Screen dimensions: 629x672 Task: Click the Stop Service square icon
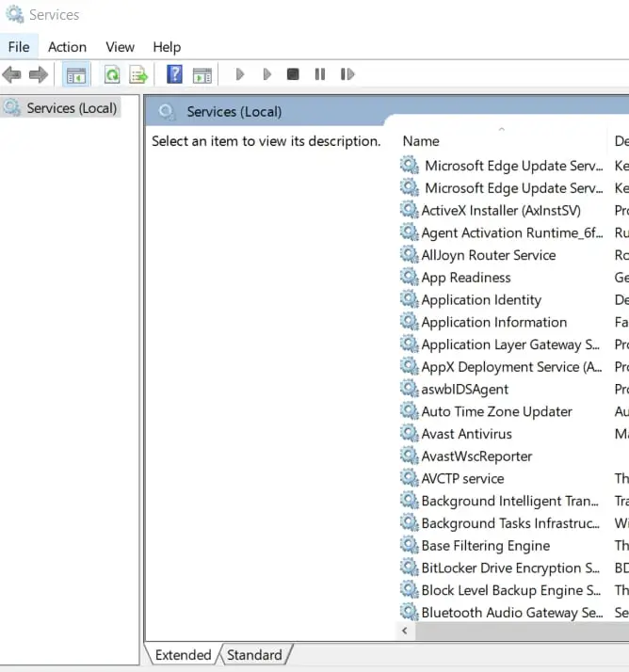(293, 74)
